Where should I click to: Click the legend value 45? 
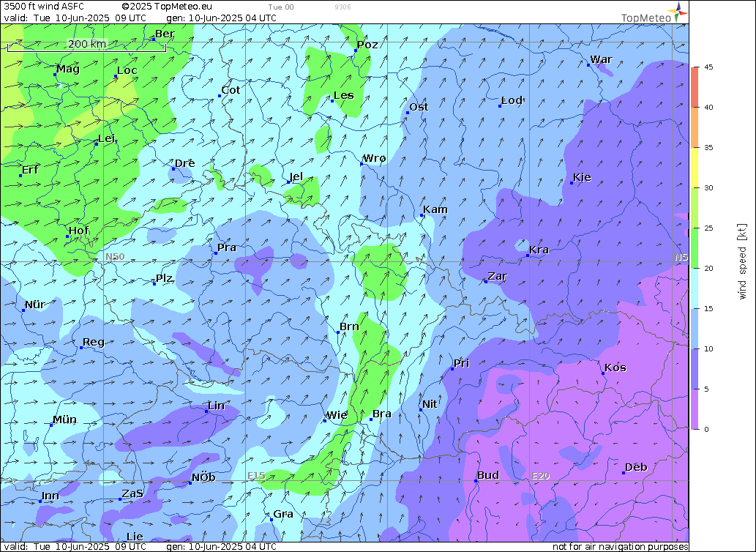coord(708,67)
